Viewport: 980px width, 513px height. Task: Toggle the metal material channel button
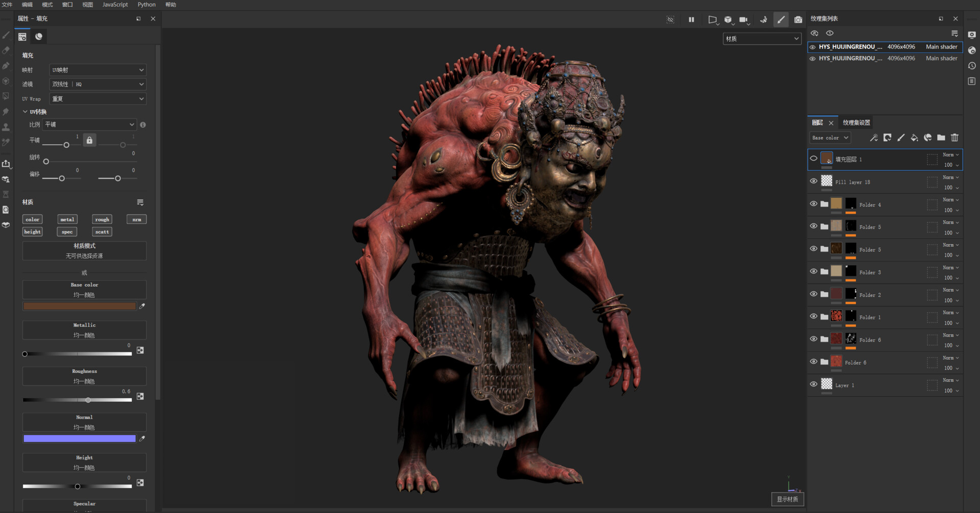point(67,219)
